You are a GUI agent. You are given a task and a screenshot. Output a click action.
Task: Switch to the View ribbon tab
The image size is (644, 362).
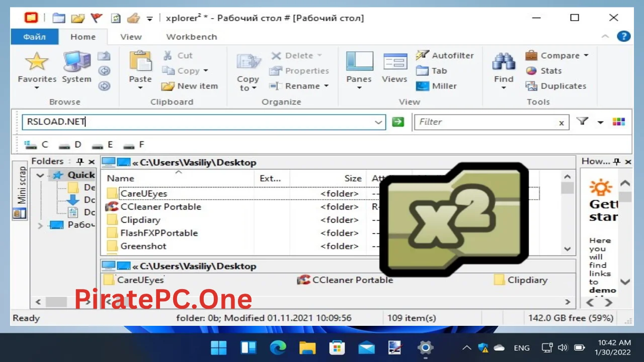(x=131, y=37)
